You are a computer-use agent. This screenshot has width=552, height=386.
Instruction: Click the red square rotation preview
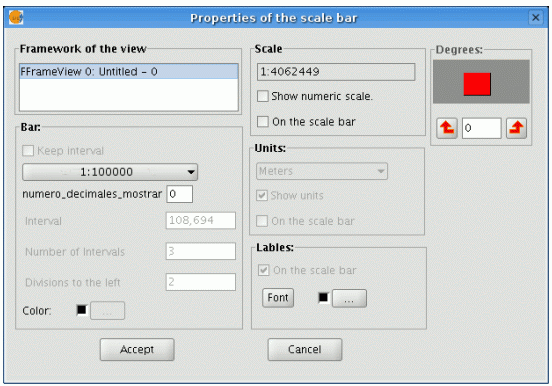coord(477,84)
